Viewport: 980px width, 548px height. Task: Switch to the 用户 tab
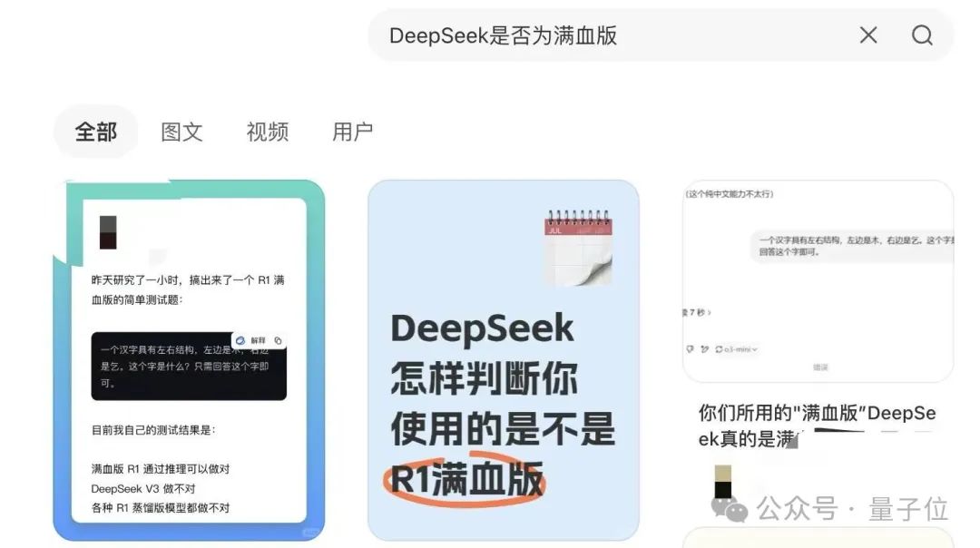pos(352,132)
